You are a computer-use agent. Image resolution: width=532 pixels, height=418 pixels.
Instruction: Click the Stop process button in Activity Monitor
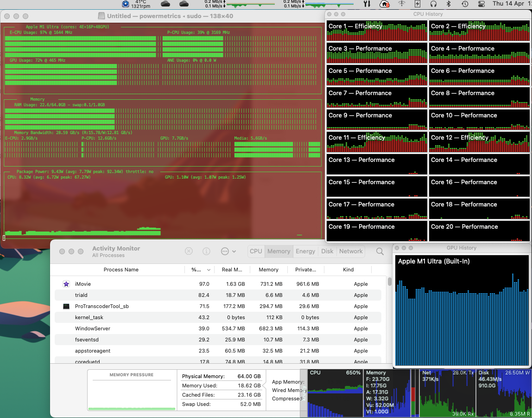189,251
